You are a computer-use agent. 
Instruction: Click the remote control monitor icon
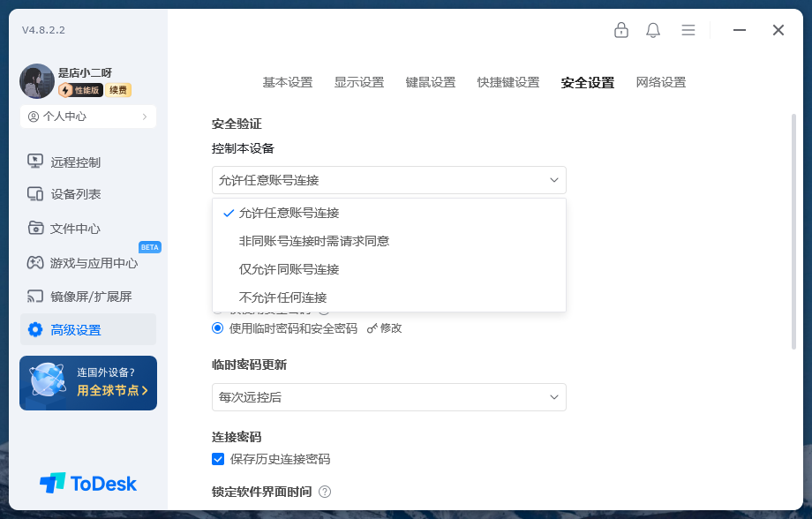click(35, 162)
